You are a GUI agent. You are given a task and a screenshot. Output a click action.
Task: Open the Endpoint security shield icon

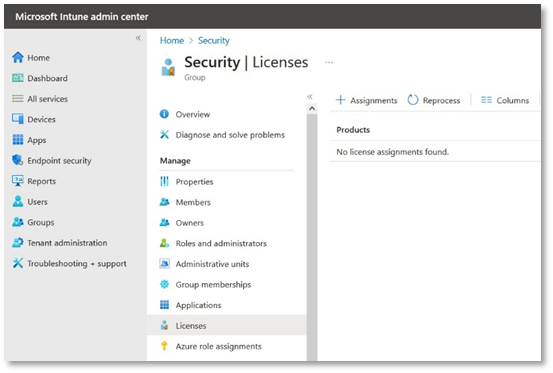pos(17,160)
